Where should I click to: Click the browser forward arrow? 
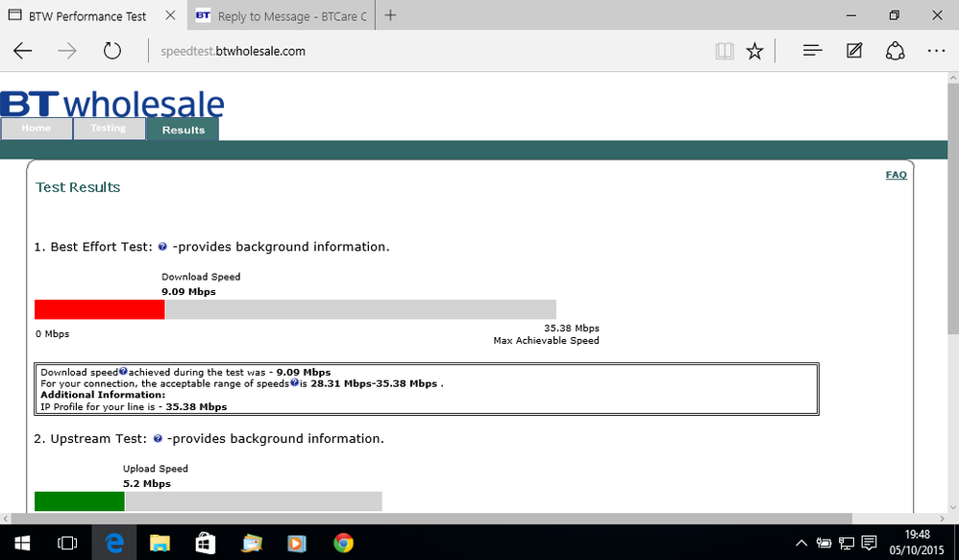(x=66, y=51)
